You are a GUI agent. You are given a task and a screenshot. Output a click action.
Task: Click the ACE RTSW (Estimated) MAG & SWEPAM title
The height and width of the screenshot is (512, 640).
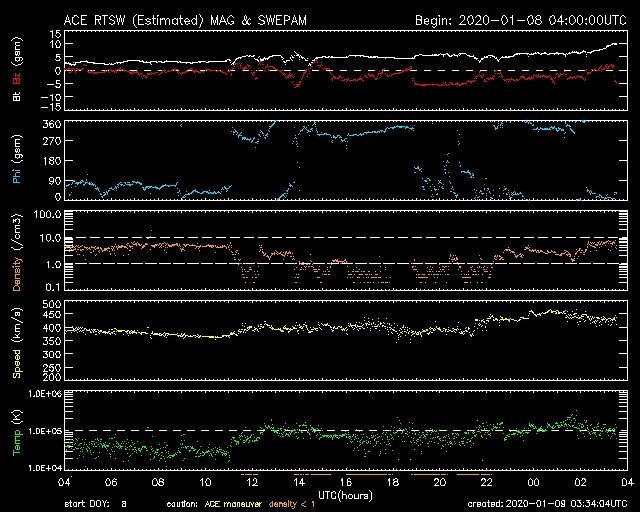pyautogui.click(x=171, y=20)
